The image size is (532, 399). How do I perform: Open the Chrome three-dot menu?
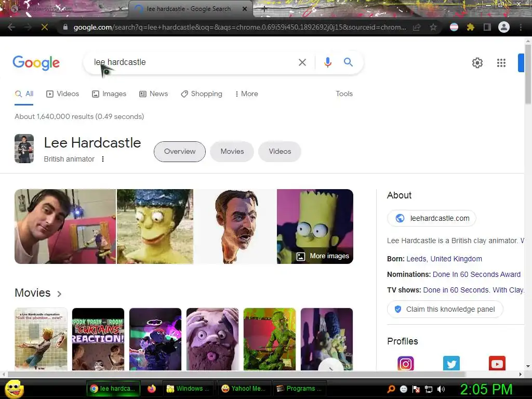click(x=521, y=27)
